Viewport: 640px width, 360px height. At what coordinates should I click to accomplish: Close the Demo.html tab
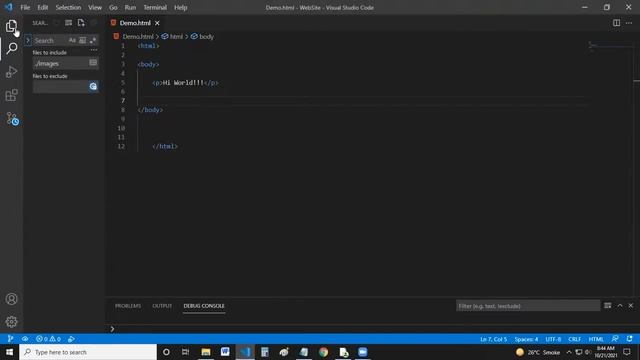pyautogui.click(x=157, y=23)
